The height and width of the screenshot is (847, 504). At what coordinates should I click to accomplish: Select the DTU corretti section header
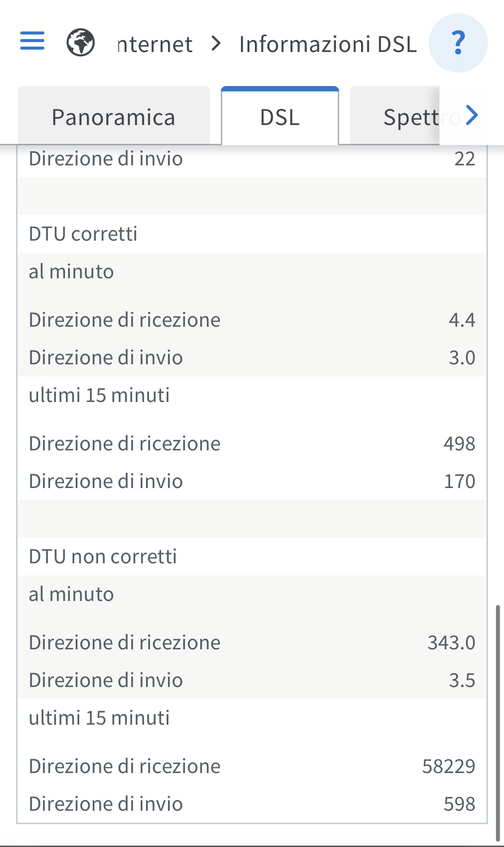pos(83,234)
